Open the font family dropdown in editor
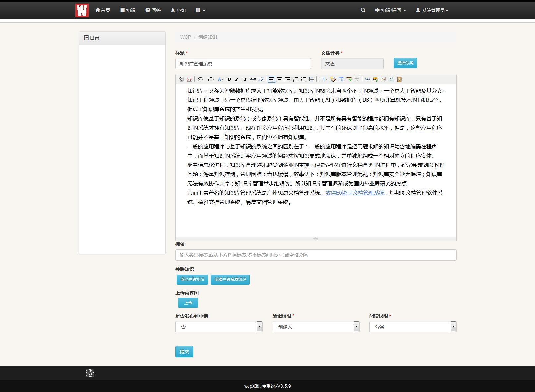Screen dimensions: 535x392 [x=201, y=79]
